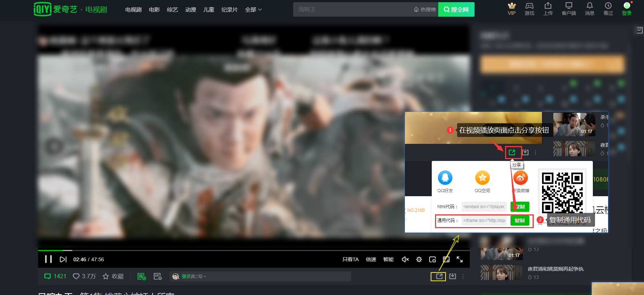Open the 夜君清和姚莫婉再起争执 title link

click(x=555, y=269)
